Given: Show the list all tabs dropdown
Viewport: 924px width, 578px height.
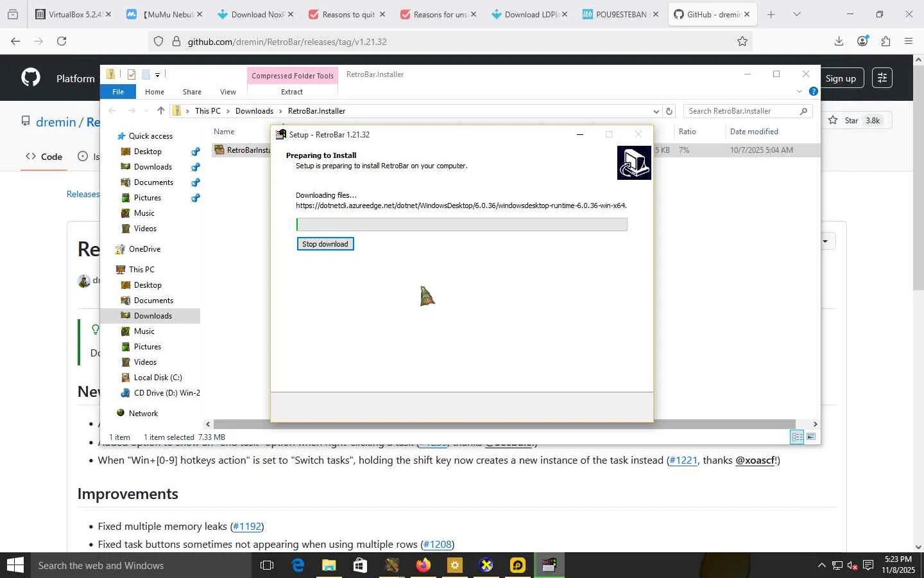Looking at the screenshot, I should (797, 14).
